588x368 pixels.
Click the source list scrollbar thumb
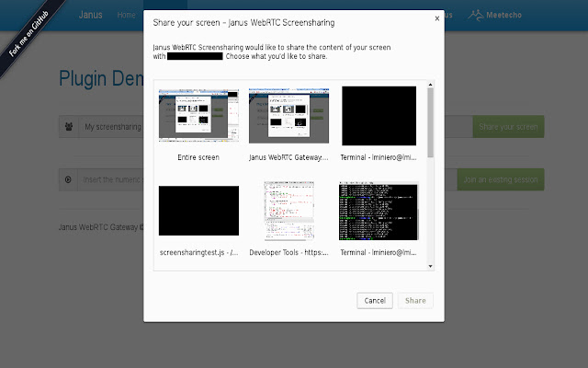click(x=431, y=122)
